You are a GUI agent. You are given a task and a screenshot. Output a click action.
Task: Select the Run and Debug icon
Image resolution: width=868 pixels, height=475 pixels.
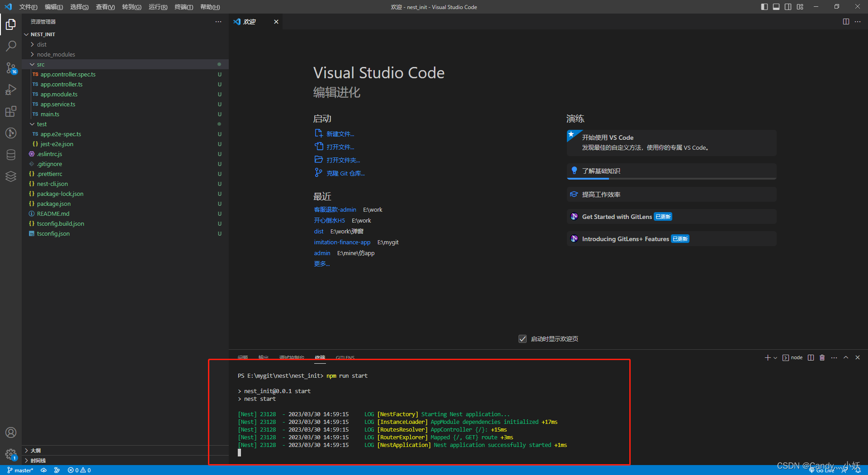pyautogui.click(x=11, y=90)
